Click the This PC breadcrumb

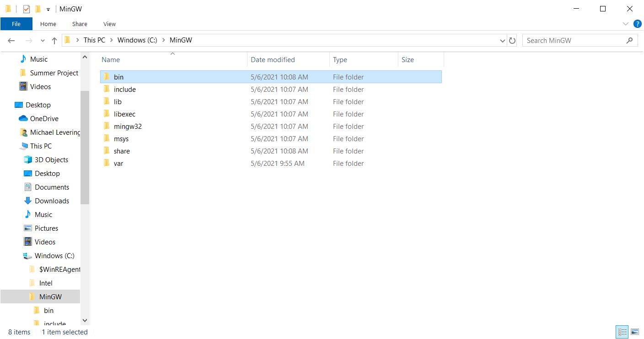pos(94,40)
